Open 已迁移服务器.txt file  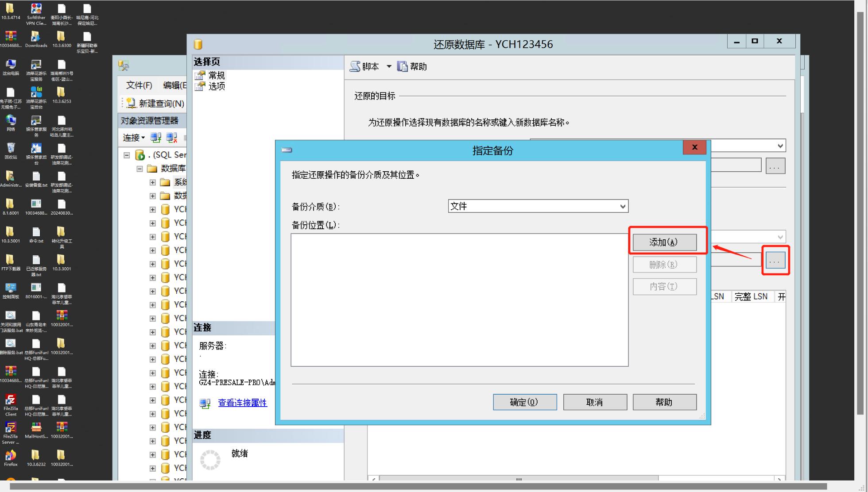36,265
